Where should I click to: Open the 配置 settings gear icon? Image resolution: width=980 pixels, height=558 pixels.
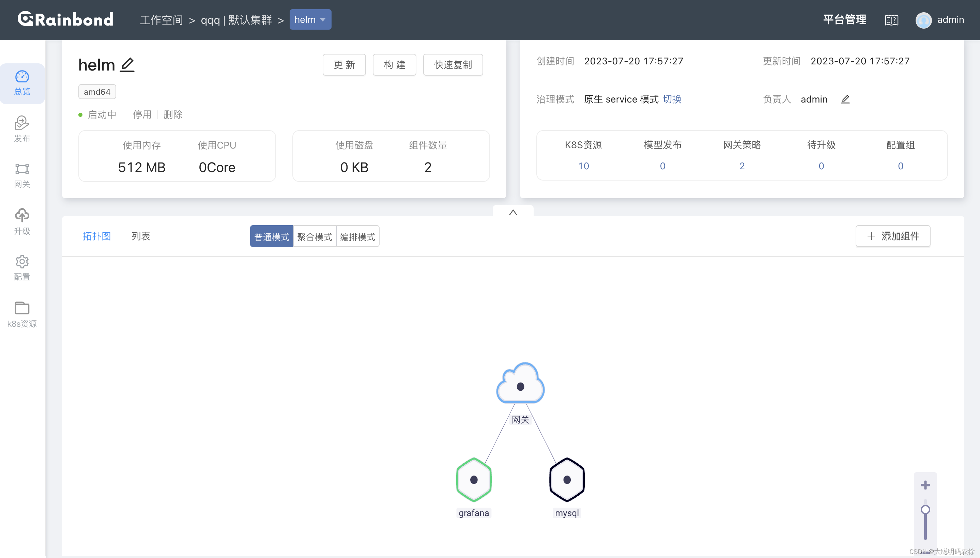pyautogui.click(x=22, y=262)
